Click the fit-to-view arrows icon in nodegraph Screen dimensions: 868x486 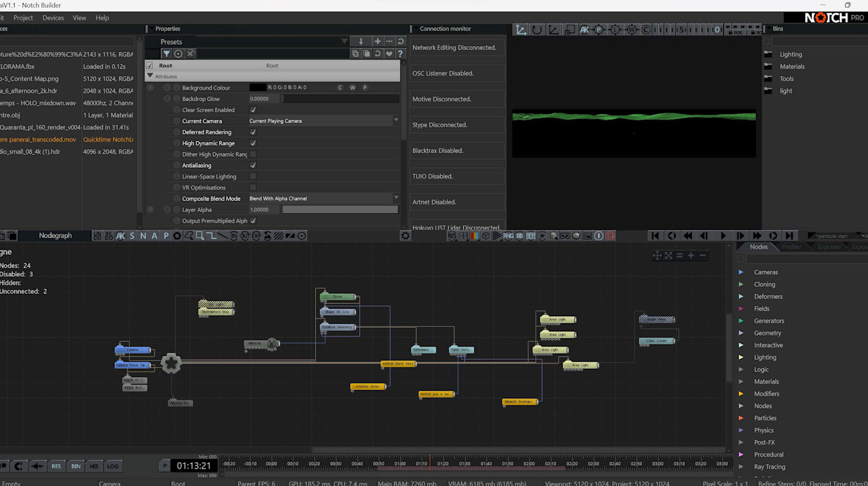[x=669, y=255]
